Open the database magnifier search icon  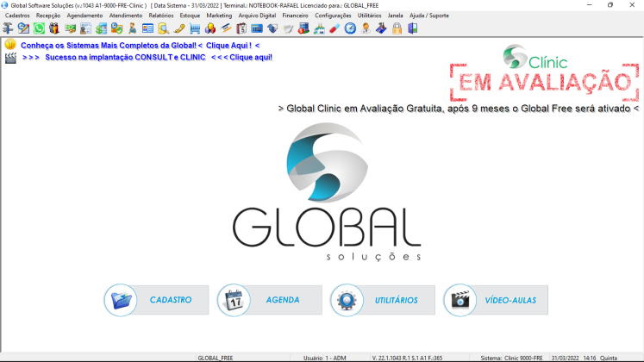point(163,28)
